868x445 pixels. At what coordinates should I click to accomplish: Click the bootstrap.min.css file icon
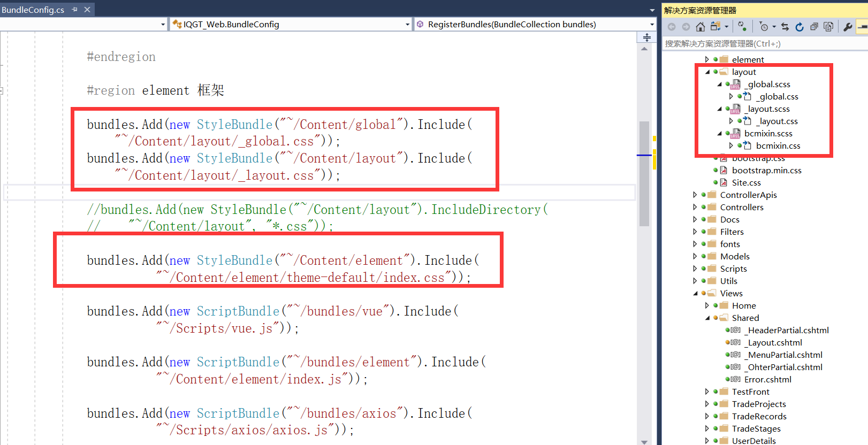[x=724, y=170]
